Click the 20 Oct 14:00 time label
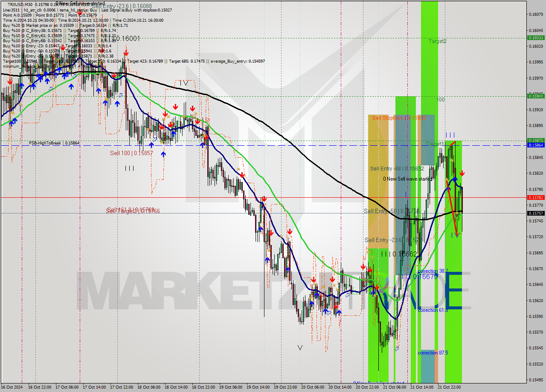The width and height of the screenshot is (546, 392). pos(341,387)
